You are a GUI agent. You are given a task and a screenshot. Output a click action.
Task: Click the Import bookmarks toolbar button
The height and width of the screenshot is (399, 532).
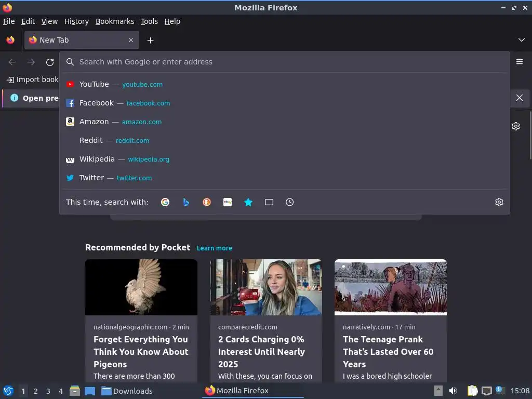33,79
